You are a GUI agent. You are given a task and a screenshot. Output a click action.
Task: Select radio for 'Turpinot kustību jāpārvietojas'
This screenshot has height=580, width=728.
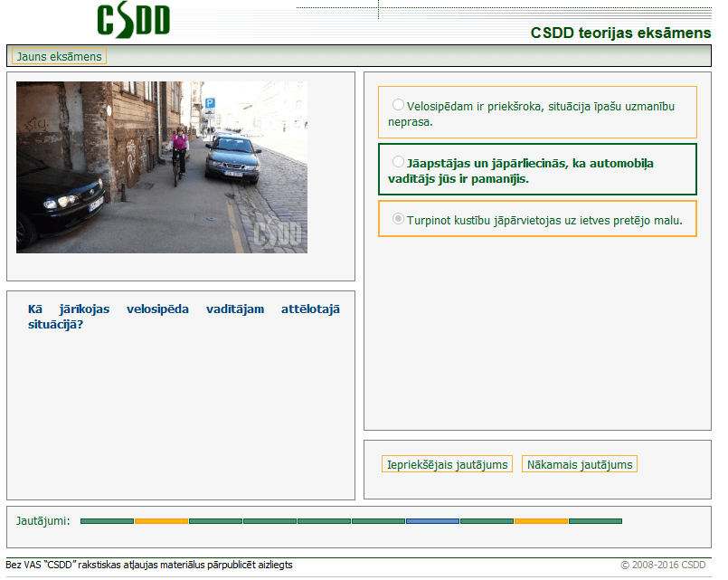pyautogui.click(x=398, y=219)
